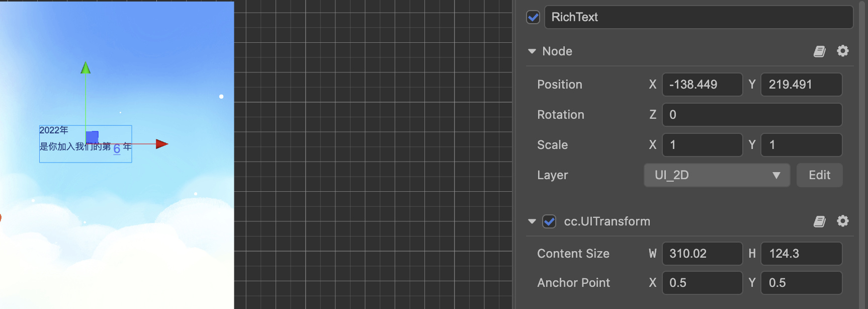The image size is (868, 309).
Task: Click the red X-axis gizmo arrow
Action: pos(161,144)
